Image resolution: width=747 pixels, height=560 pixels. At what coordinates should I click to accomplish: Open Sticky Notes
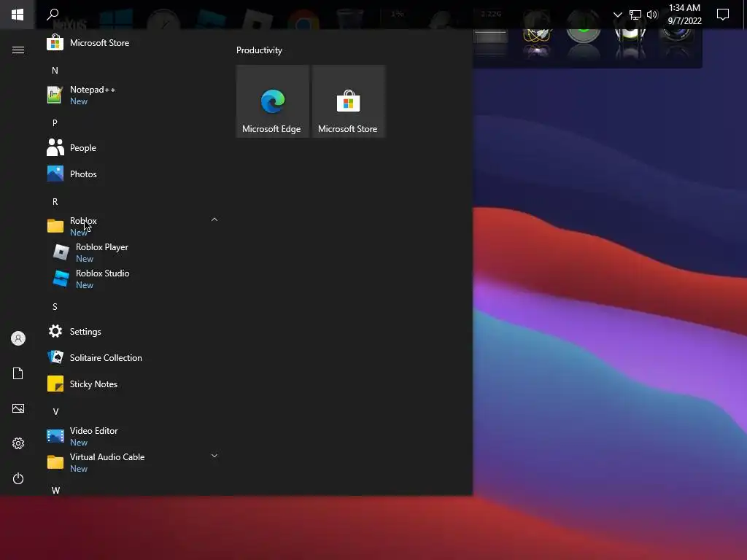(133, 384)
